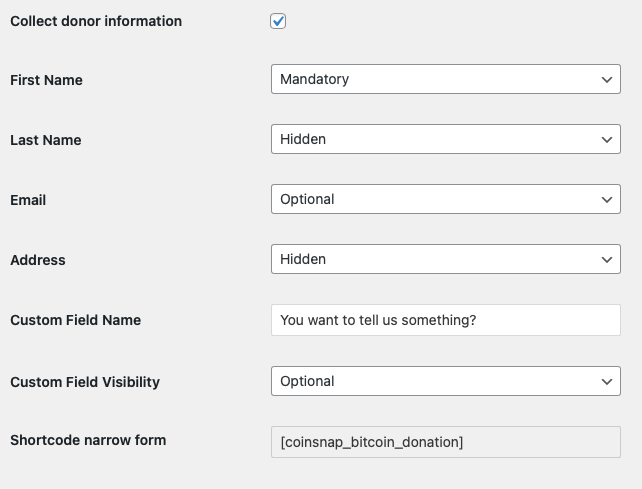Image resolution: width=642 pixels, height=489 pixels.
Task: Click the Collect donor information label
Action: pyautogui.click(x=96, y=21)
